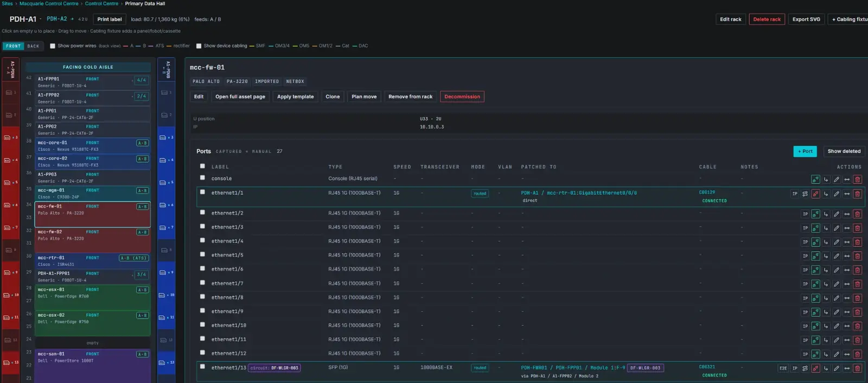Image resolution: width=868 pixels, height=383 pixels.
Task: Delete the console port with trash icon
Action: [857, 180]
